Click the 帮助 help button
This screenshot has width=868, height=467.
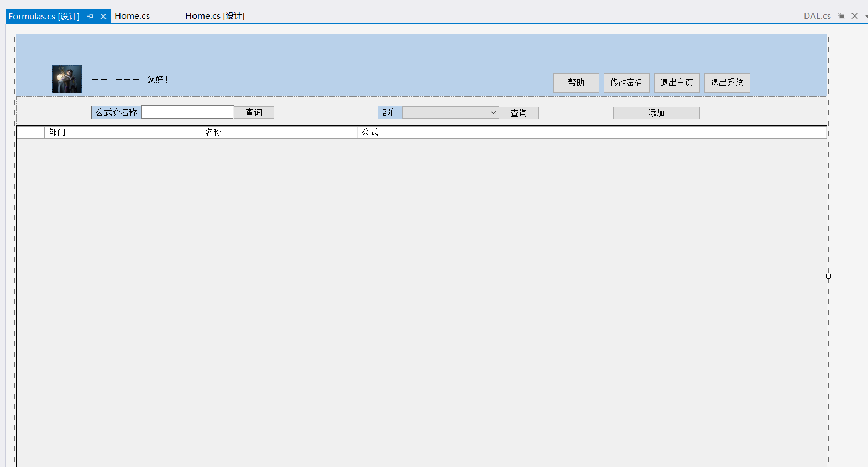(x=576, y=83)
